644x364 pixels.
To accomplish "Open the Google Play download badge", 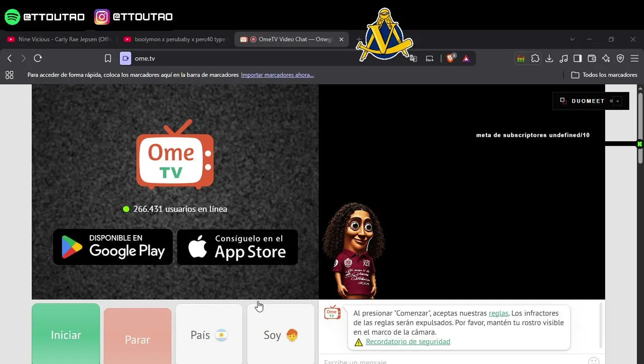I will (113, 247).
